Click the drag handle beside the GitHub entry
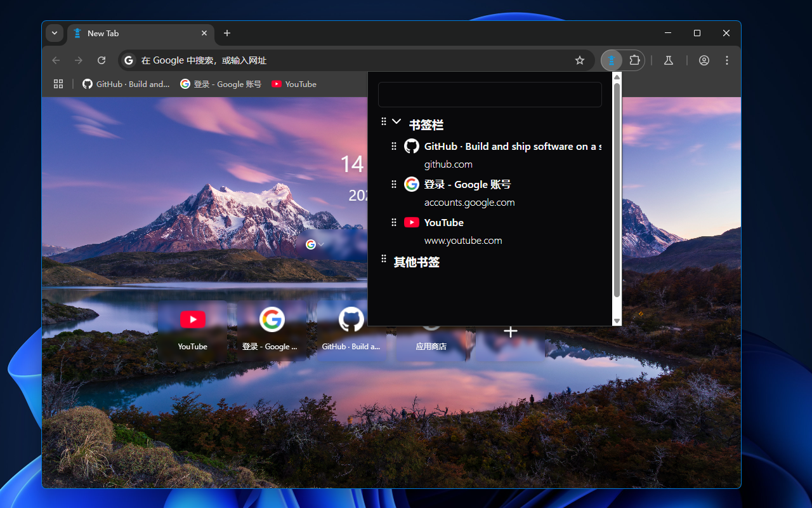Screen dimensions: 812x508 pyautogui.click(x=393, y=146)
